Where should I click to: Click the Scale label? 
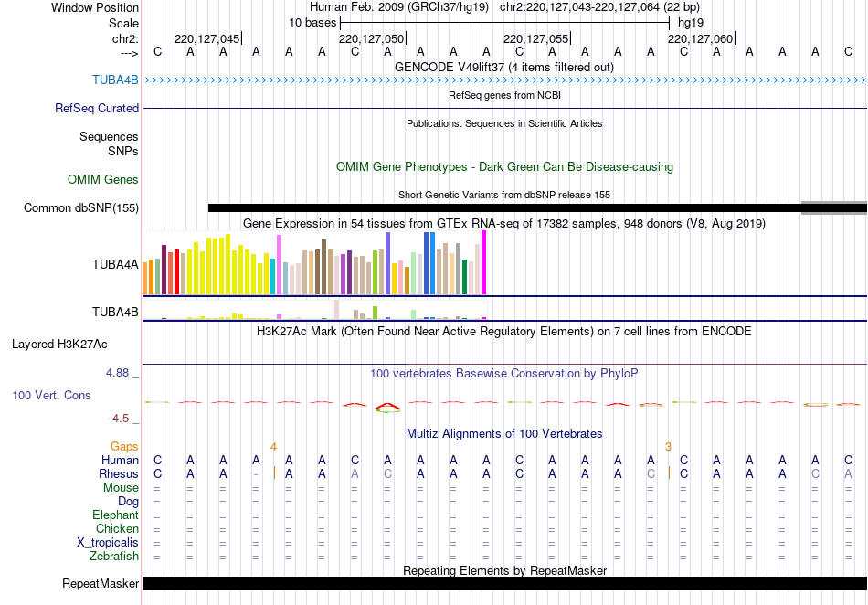(123, 23)
